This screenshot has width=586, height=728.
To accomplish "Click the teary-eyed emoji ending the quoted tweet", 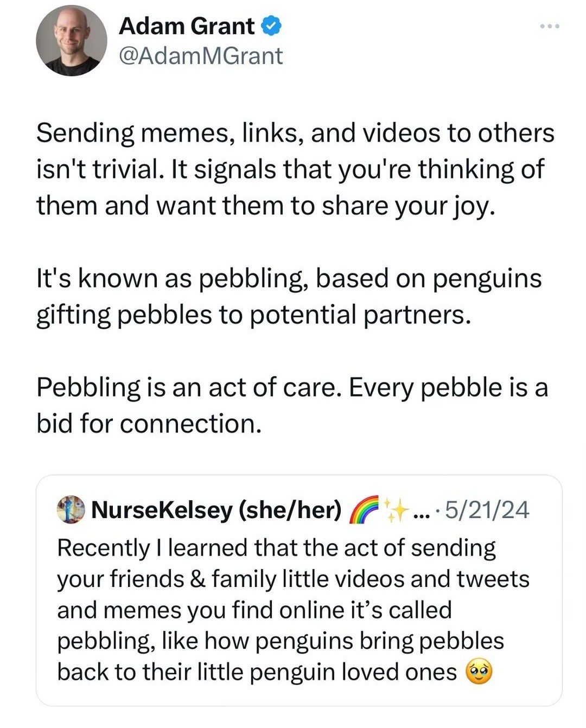I will click(x=479, y=673).
